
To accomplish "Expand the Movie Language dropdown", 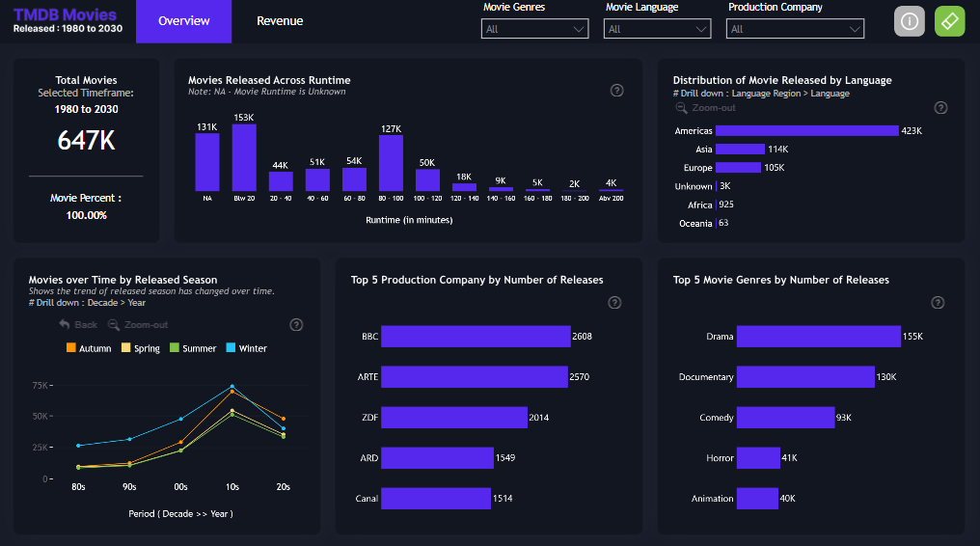I will tap(657, 29).
